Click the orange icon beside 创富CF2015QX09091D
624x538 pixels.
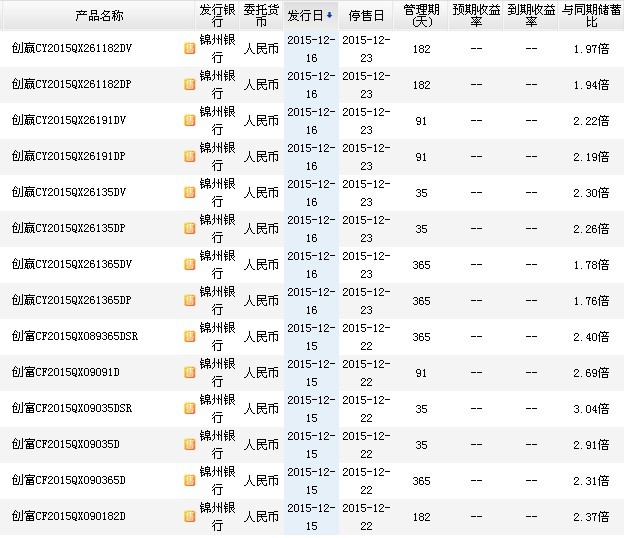(190, 372)
